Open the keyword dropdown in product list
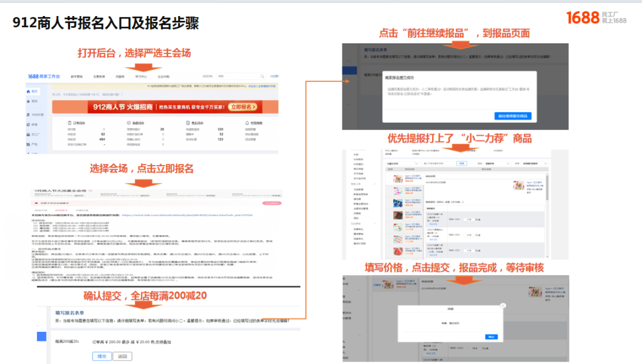Screen dimensions: 642x364 402,163
